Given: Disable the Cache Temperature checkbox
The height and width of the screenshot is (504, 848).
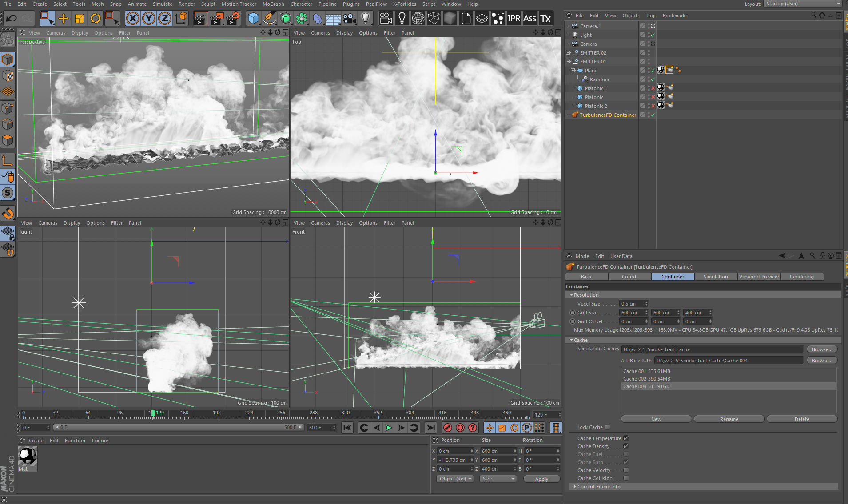Looking at the screenshot, I should tap(626, 438).
